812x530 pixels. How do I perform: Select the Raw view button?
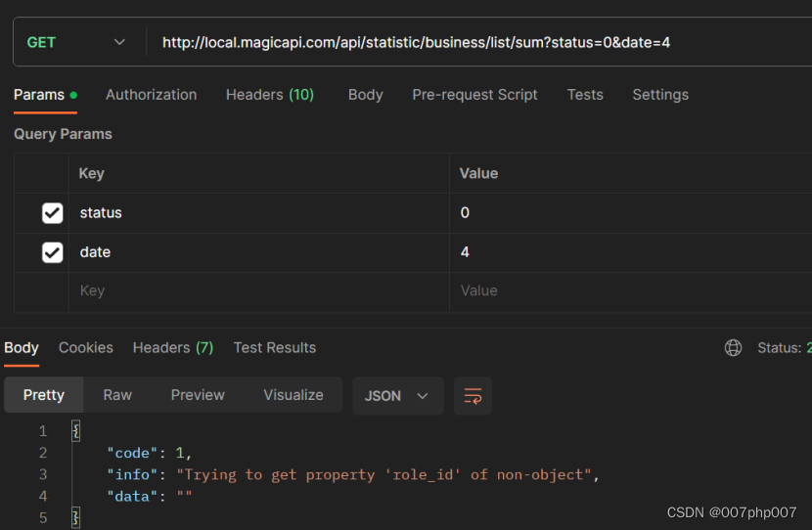pyautogui.click(x=117, y=395)
